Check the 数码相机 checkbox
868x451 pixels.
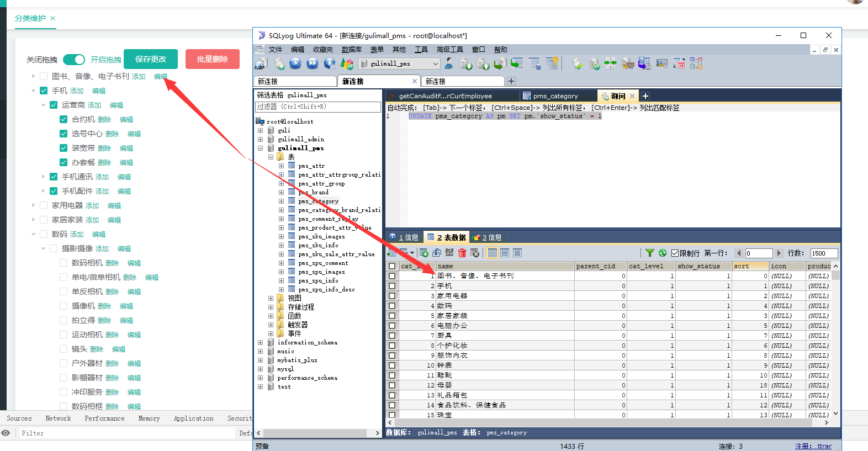[63, 263]
